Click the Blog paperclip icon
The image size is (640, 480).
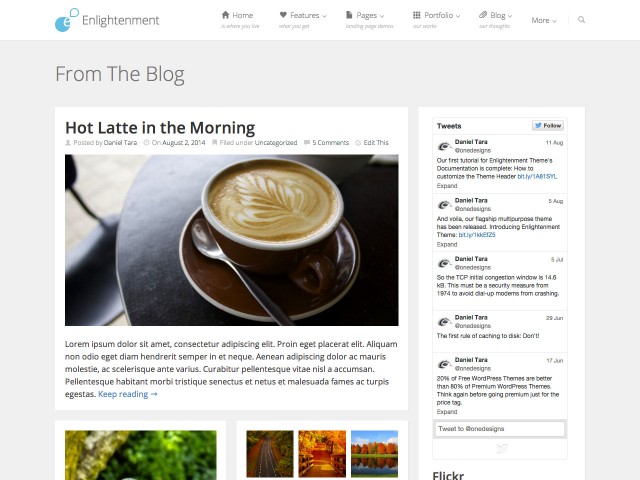point(483,15)
